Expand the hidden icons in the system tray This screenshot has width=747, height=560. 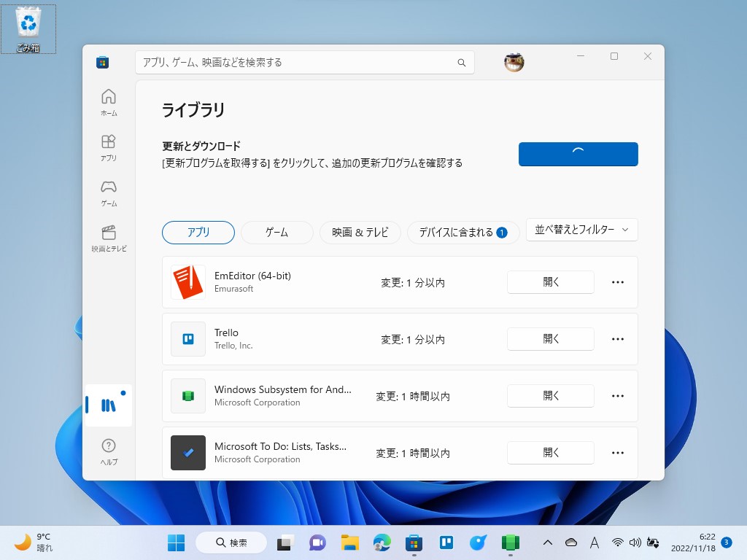click(548, 542)
